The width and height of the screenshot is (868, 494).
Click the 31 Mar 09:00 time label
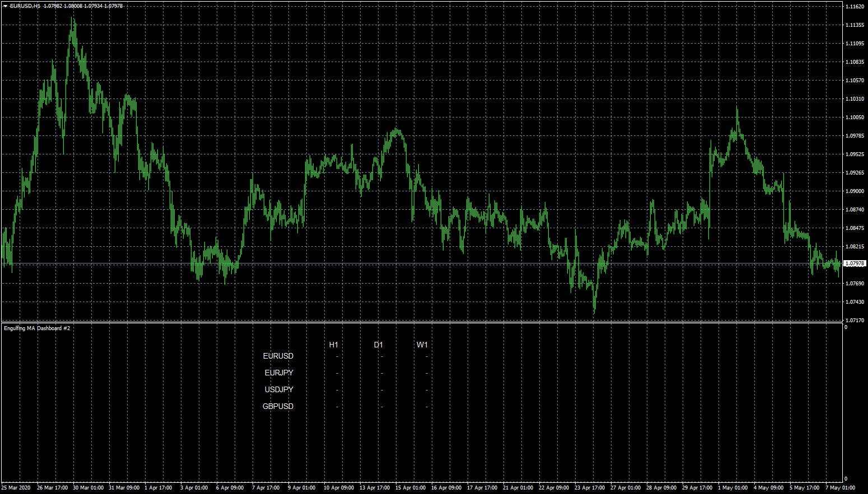[124, 488]
